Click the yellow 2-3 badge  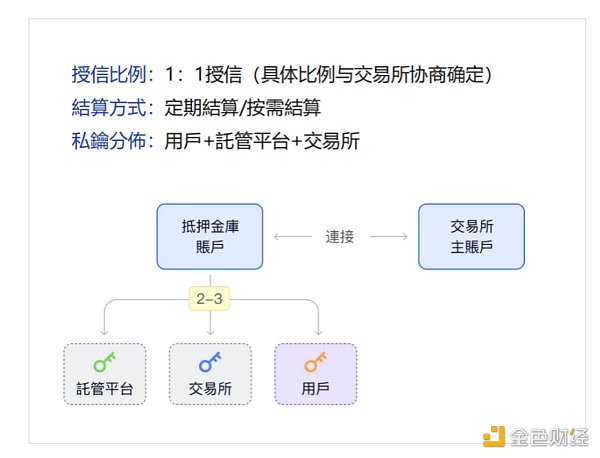210,296
